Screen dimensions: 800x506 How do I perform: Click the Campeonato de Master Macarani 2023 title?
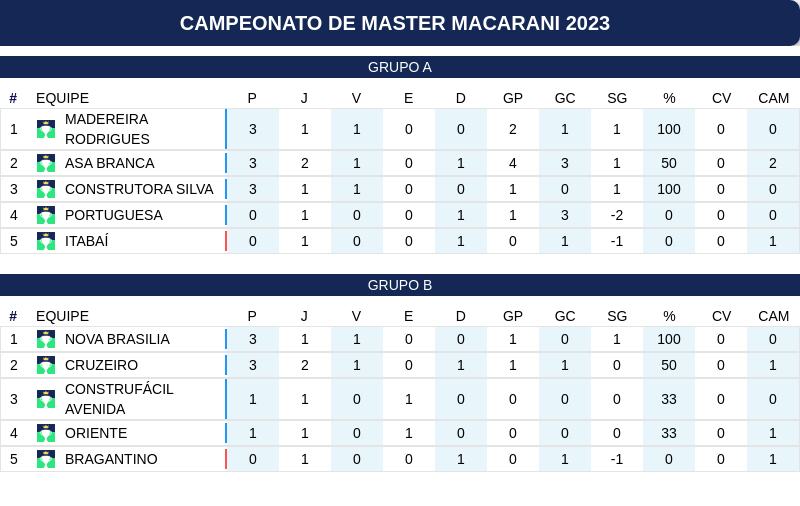click(x=395, y=23)
